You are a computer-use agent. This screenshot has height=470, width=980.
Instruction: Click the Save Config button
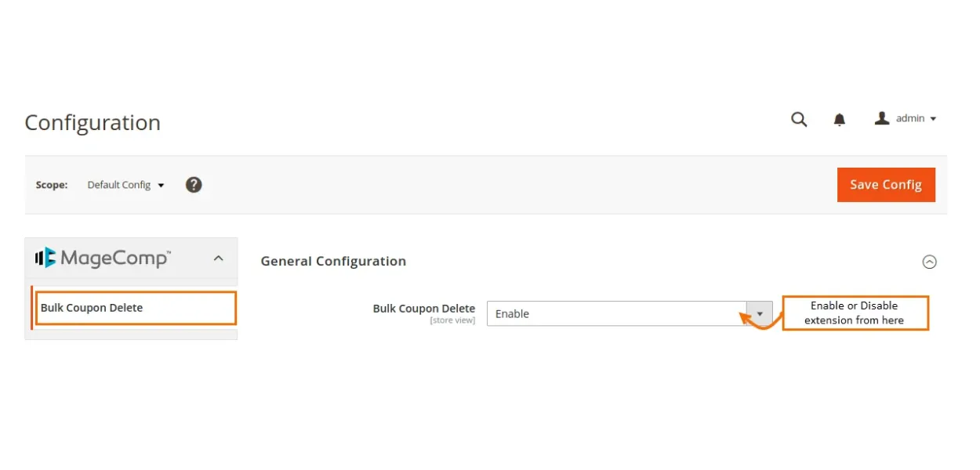[x=886, y=185]
